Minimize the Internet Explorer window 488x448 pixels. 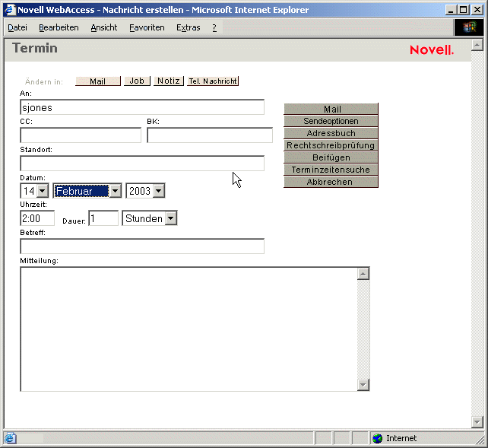pos(451,10)
